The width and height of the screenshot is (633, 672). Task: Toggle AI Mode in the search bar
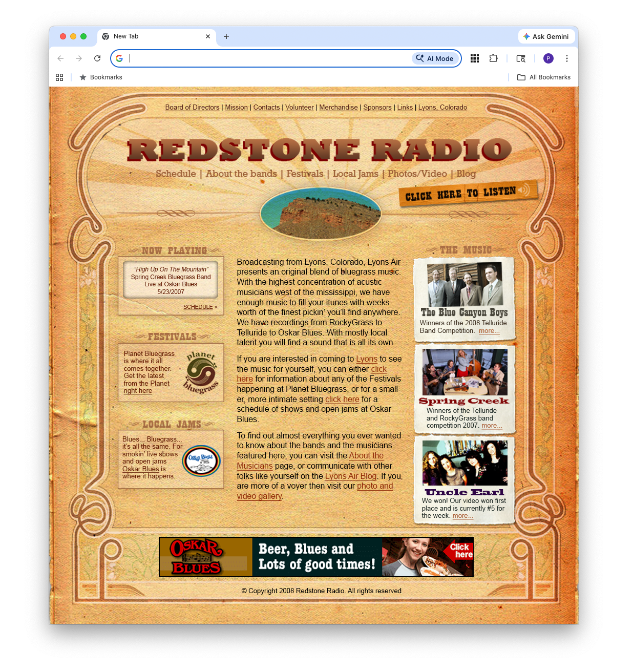click(435, 58)
